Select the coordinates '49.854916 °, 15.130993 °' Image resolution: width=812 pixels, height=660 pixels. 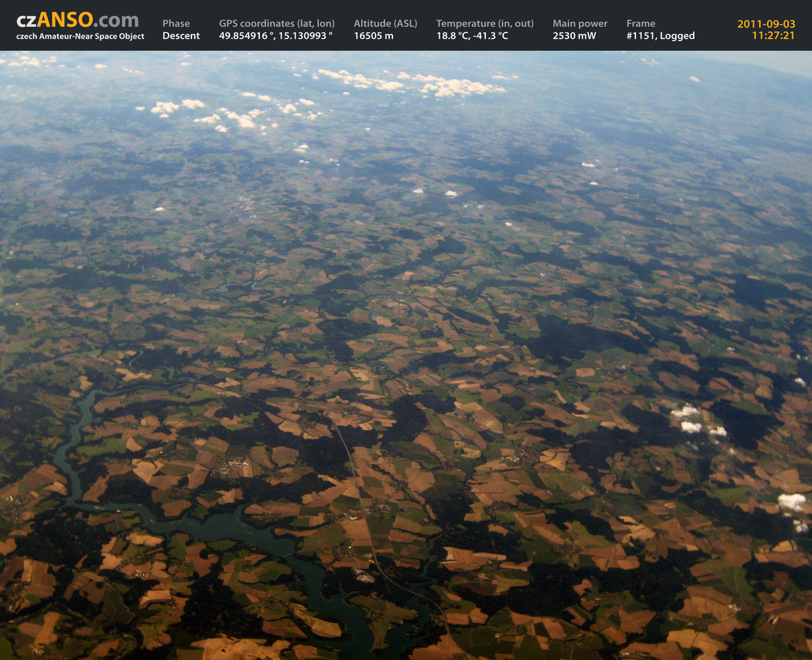pyautogui.click(x=276, y=36)
